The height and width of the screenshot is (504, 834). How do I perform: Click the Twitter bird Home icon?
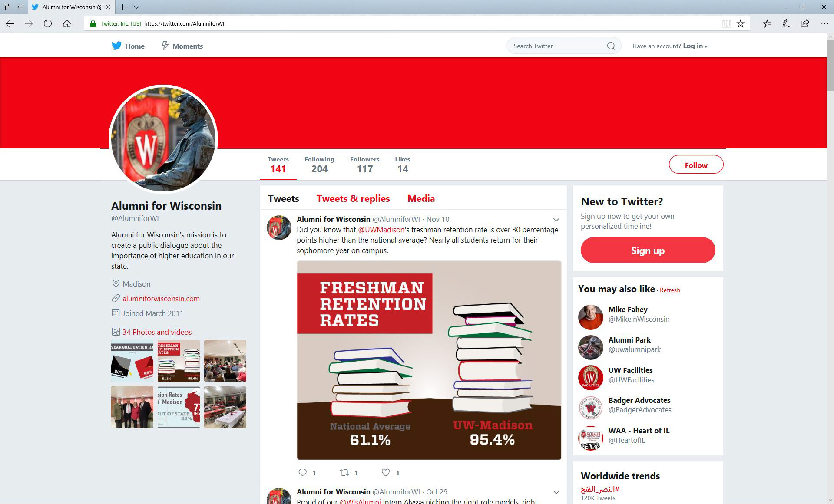click(116, 46)
